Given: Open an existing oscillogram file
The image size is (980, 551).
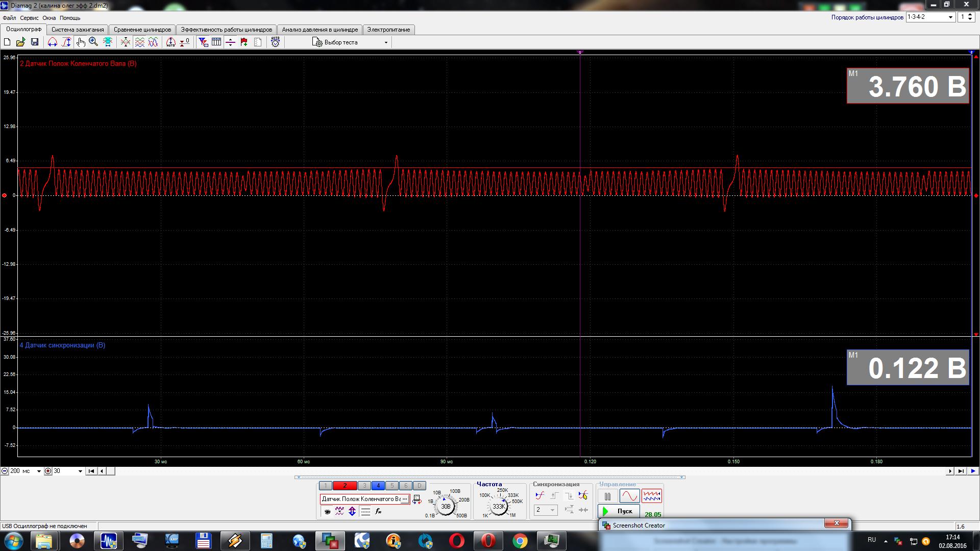Looking at the screenshot, I should click(x=21, y=42).
